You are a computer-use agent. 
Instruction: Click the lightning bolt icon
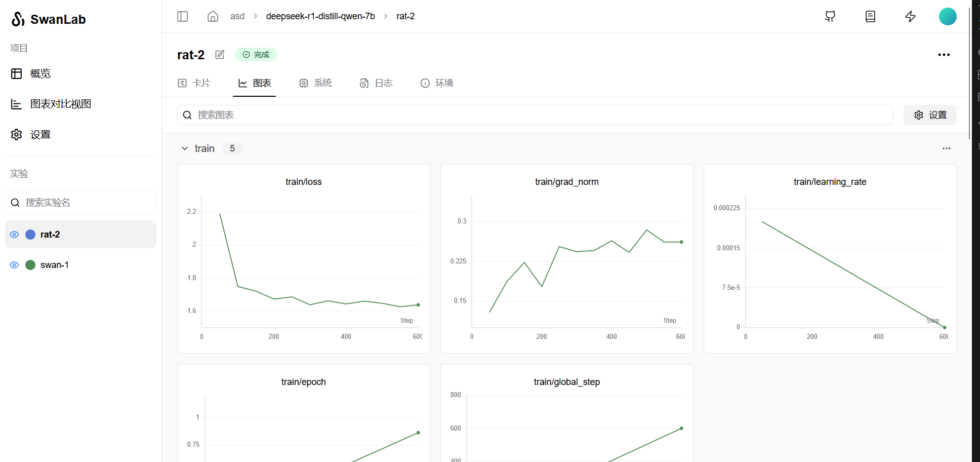click(910, 16)
